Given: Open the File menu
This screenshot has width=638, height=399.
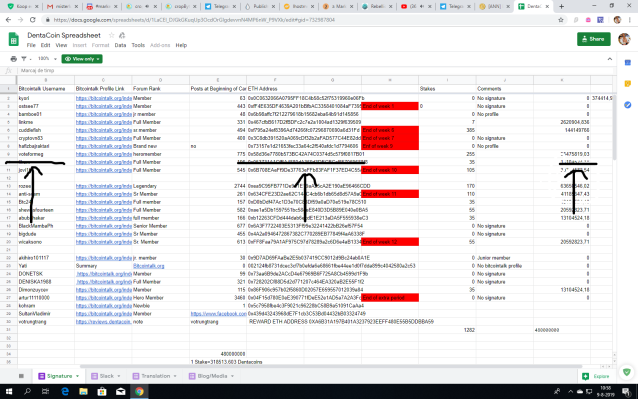Looking at the screenshot, I should (31, 45).
